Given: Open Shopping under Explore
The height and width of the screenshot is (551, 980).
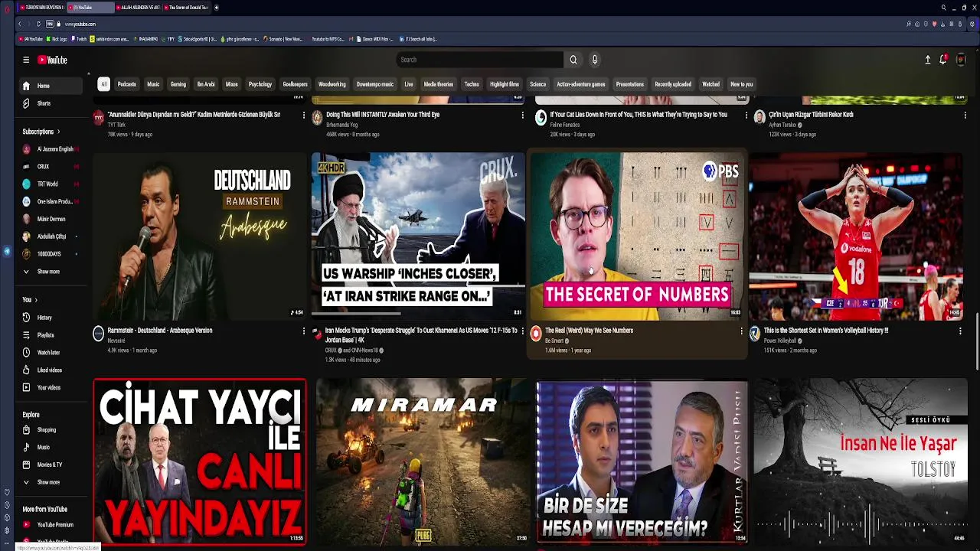Looking at the screenshot, I should pyautogui.click(x=51, y=430).
